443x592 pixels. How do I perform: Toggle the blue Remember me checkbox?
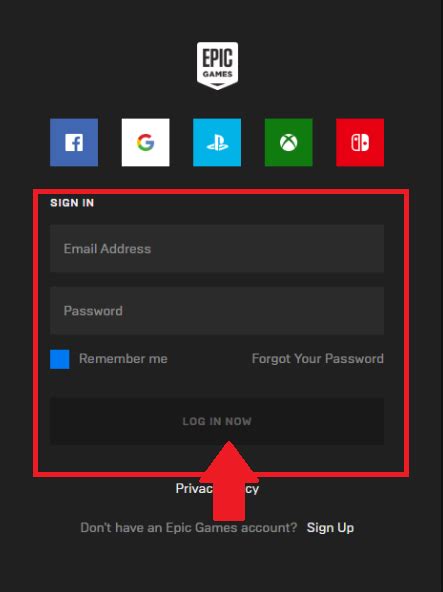coord(60,359)
